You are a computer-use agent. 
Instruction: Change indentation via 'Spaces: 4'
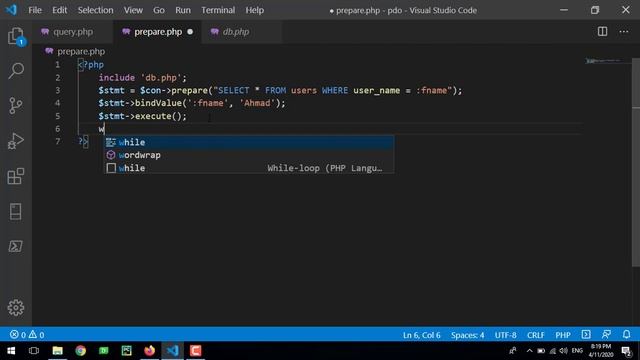[467, 335]
